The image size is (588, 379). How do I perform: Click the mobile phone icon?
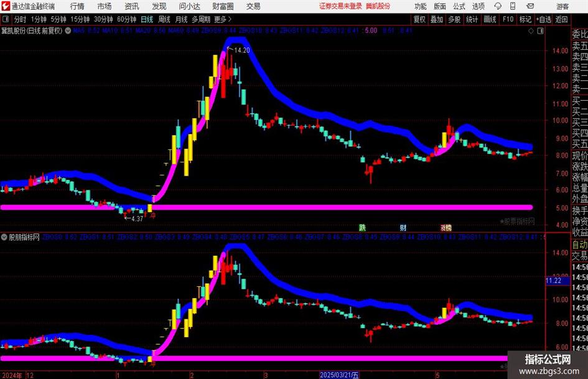[x=513, y=6]
